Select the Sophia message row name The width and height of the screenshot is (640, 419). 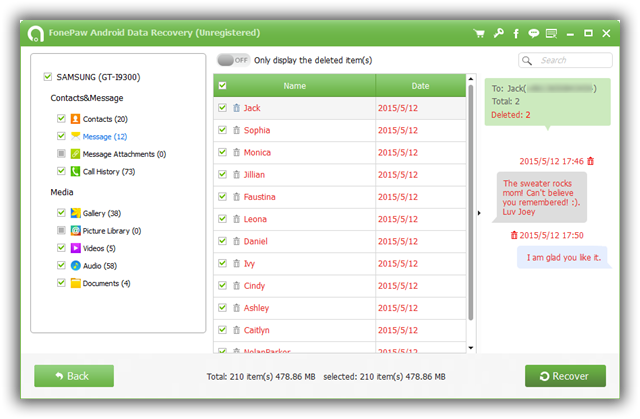(x=257, y=130)
